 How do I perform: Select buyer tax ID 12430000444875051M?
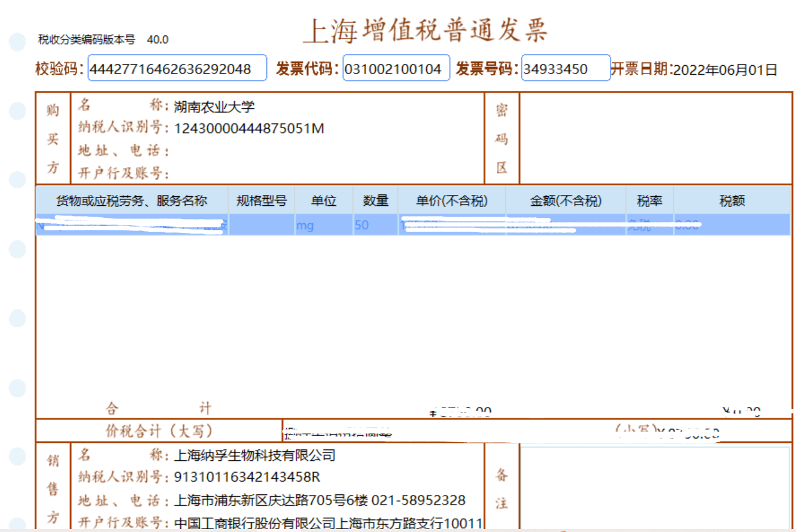(x=249, y=128)
